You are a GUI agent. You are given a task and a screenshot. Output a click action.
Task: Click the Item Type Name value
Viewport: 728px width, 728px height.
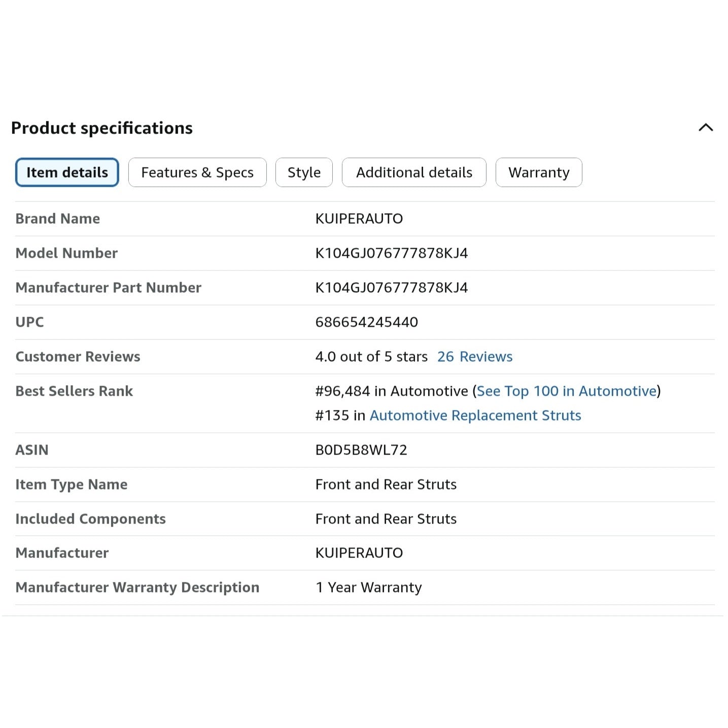[x=386, y=484]
